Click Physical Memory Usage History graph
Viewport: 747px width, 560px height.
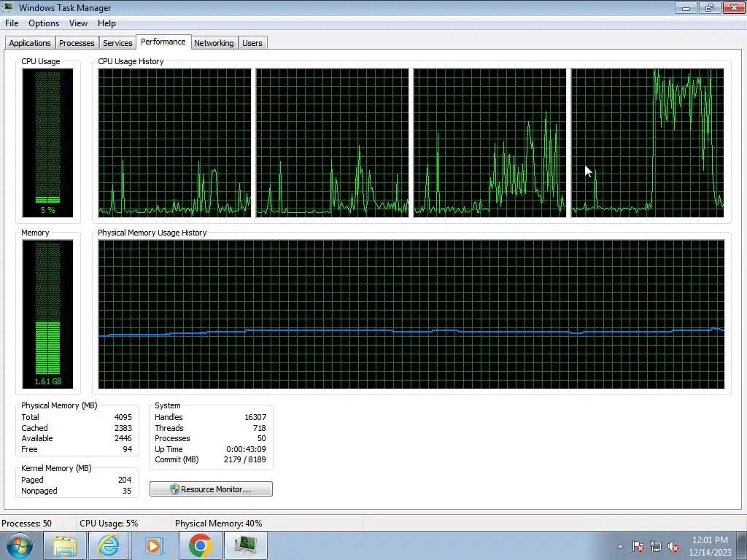pos(411,314)
